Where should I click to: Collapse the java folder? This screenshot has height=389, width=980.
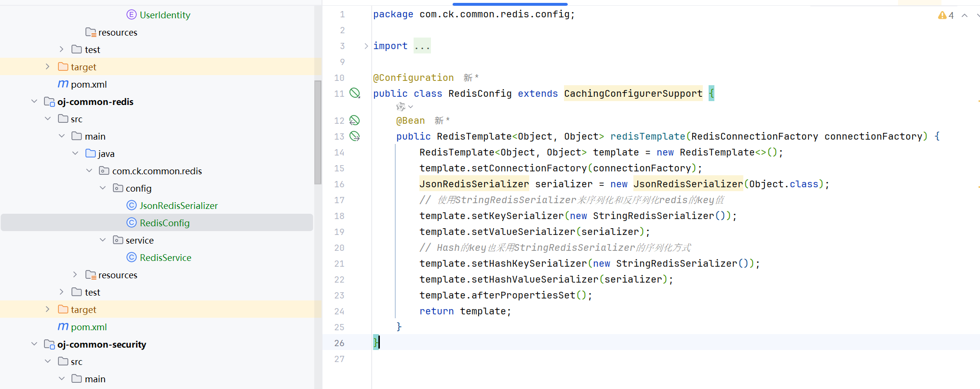75,153
